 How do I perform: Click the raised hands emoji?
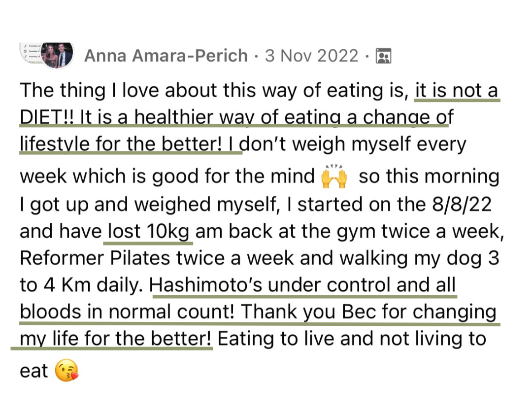click(333, 177)
